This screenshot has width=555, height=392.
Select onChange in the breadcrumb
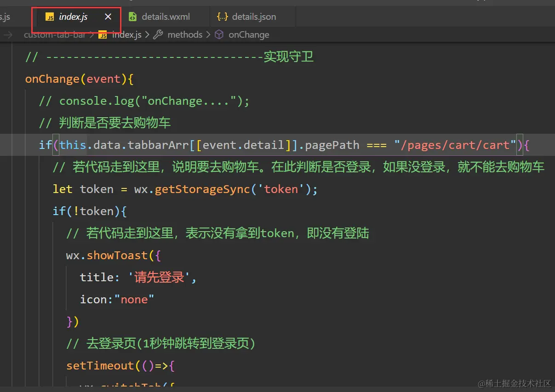pos(249,34)
